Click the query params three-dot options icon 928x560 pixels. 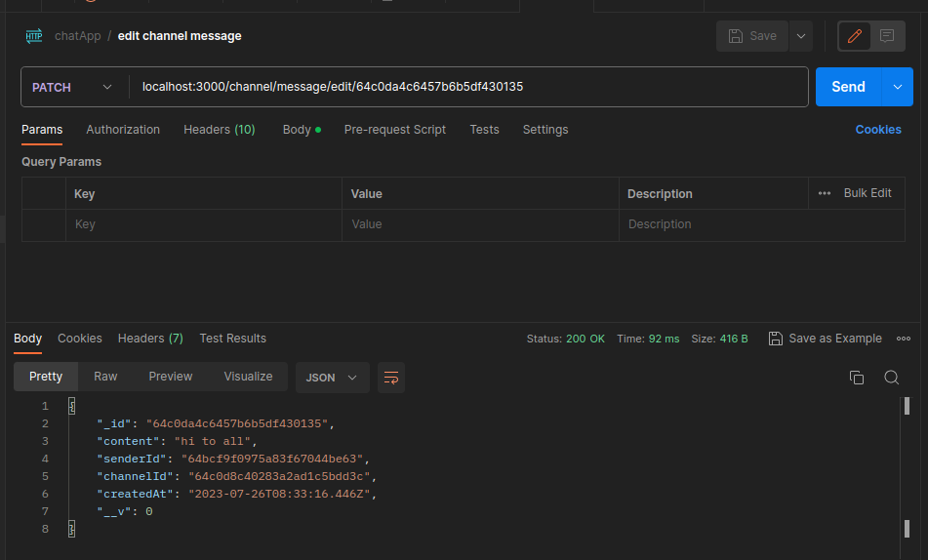[x=824, y=193]
